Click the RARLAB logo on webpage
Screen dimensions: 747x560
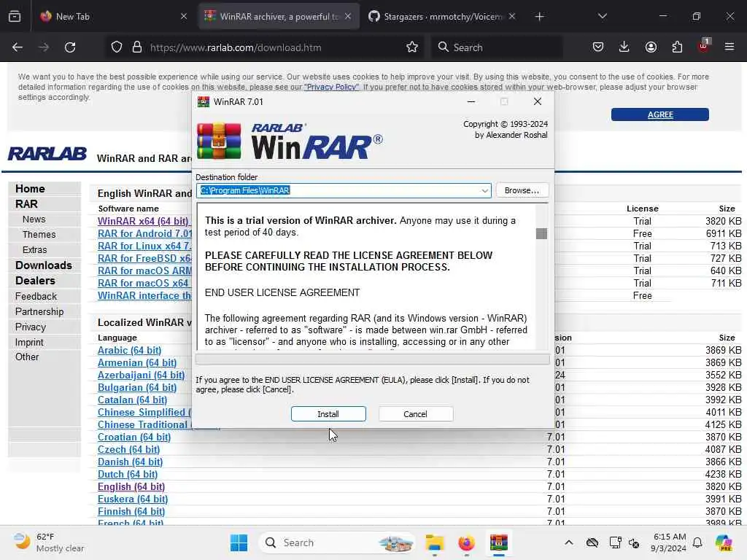coord(47,154)
